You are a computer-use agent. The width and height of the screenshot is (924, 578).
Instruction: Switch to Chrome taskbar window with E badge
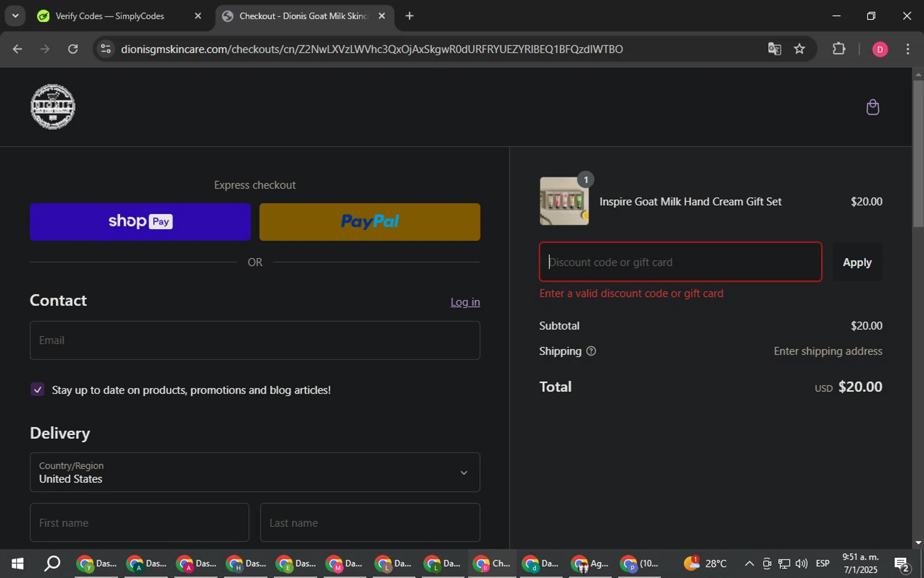(294, 563)
